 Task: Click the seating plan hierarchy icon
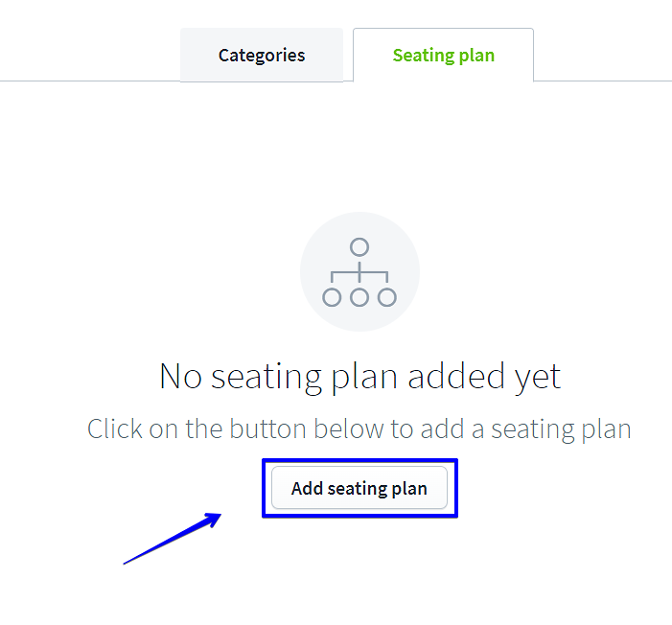(x=359, y=272)
